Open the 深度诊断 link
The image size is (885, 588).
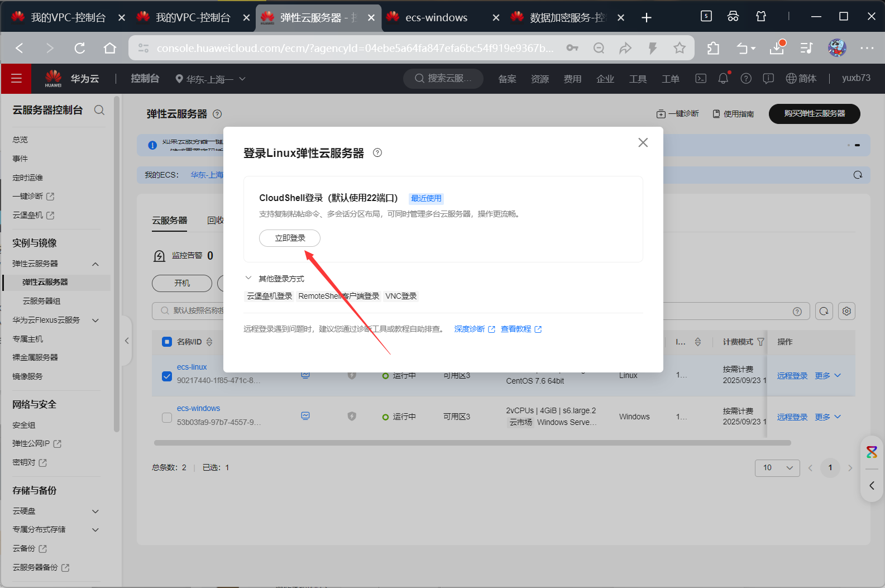475,329
